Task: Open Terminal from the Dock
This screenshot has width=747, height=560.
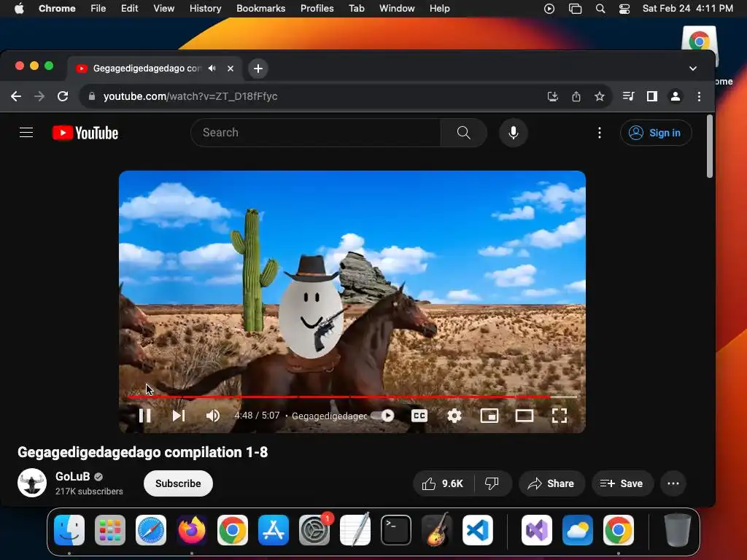Action: 396,530
